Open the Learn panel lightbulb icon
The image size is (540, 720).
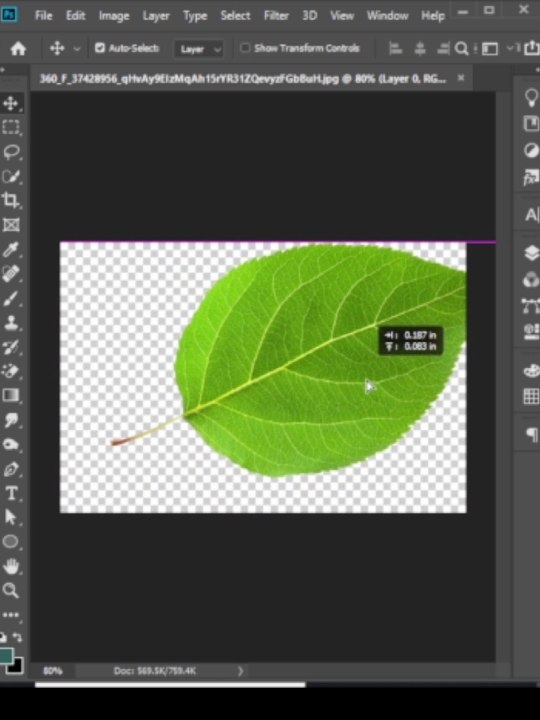531,98
